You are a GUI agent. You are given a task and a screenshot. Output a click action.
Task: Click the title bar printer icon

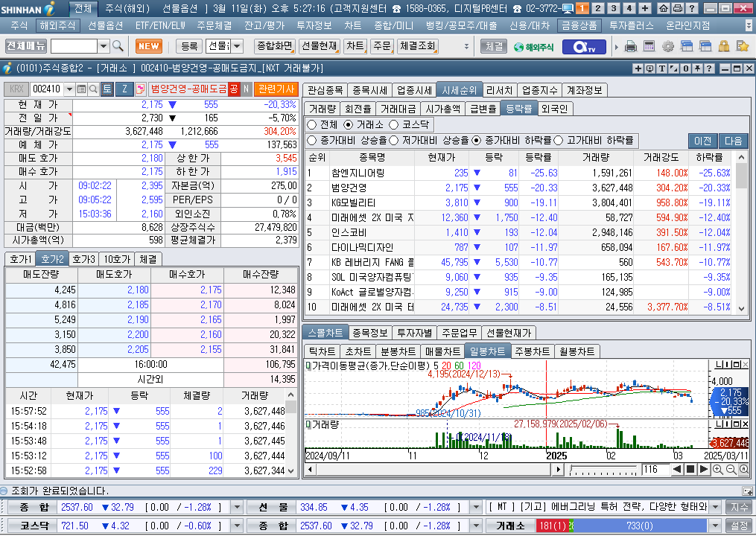click(x=677, y=8)
